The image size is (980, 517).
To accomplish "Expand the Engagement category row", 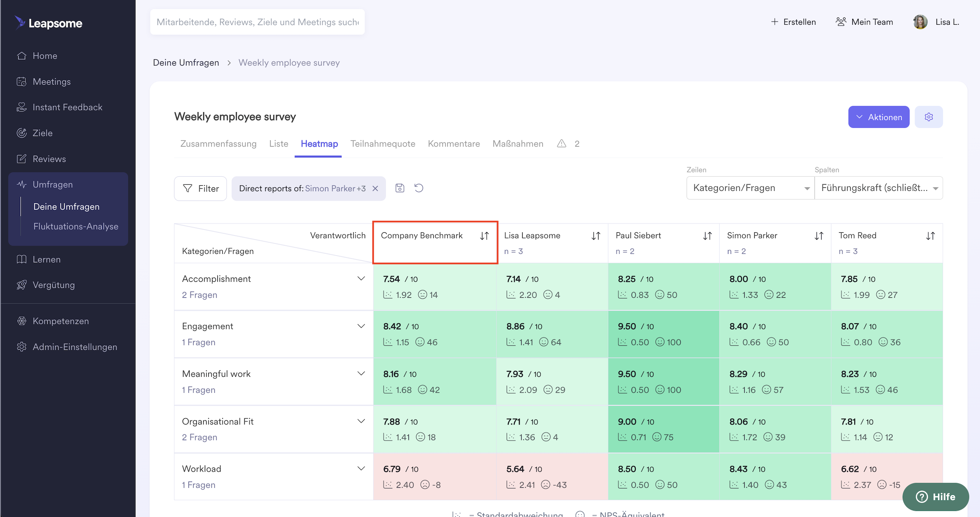I will pos(361,326).
